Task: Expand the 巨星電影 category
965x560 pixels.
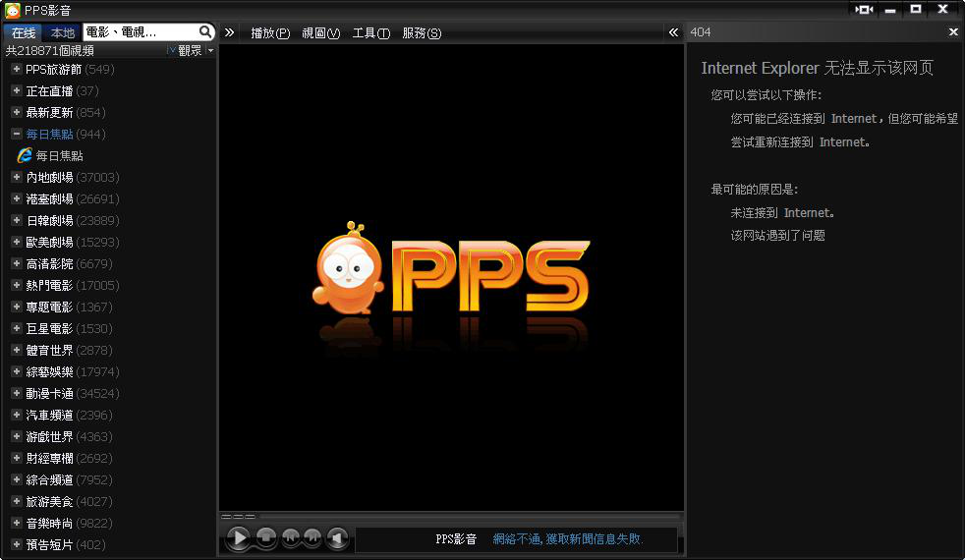Action: [17, 328]
